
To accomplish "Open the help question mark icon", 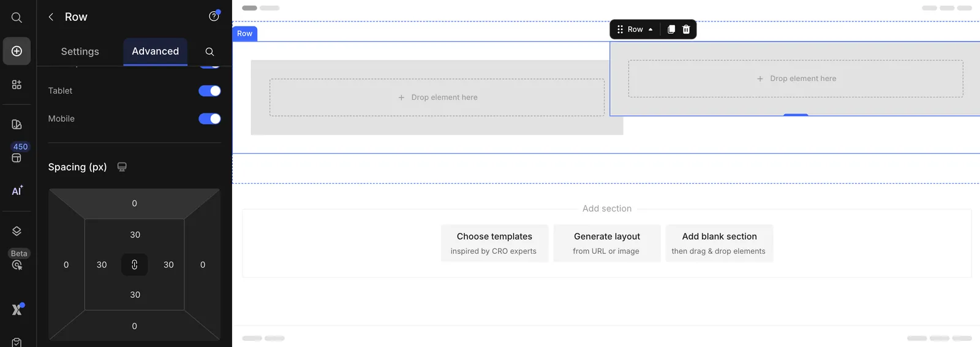I will coord(214,17).
